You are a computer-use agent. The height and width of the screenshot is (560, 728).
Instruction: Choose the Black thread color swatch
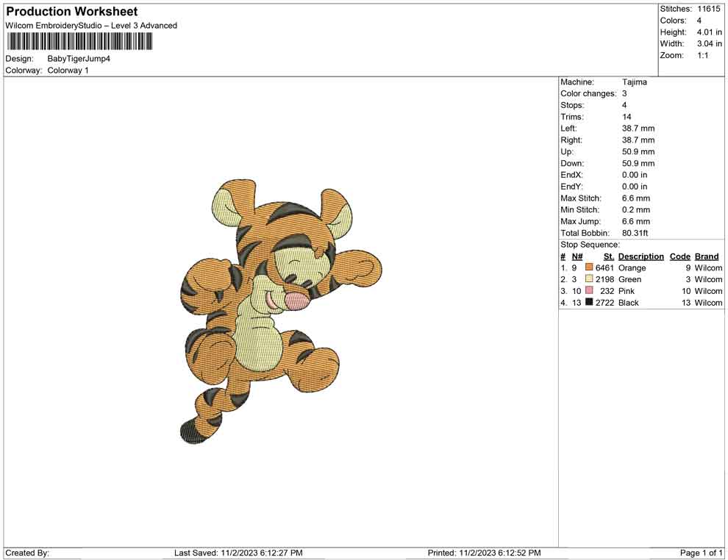click(x=589, y=303)
